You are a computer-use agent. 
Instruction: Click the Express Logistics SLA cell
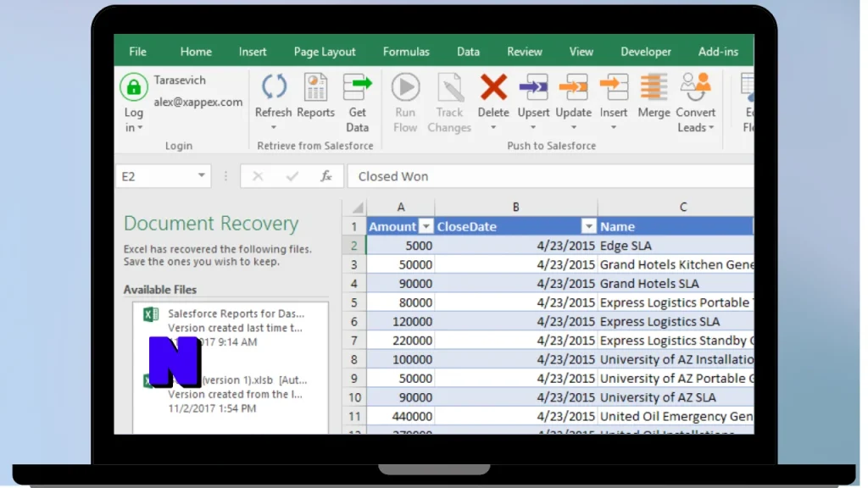tap(676, 321)
